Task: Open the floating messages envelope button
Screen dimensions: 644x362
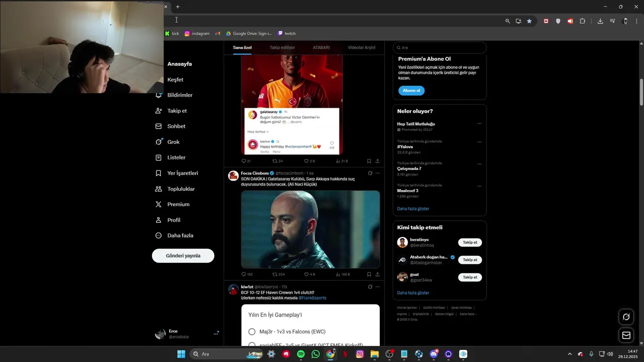Action: point(626,335)
